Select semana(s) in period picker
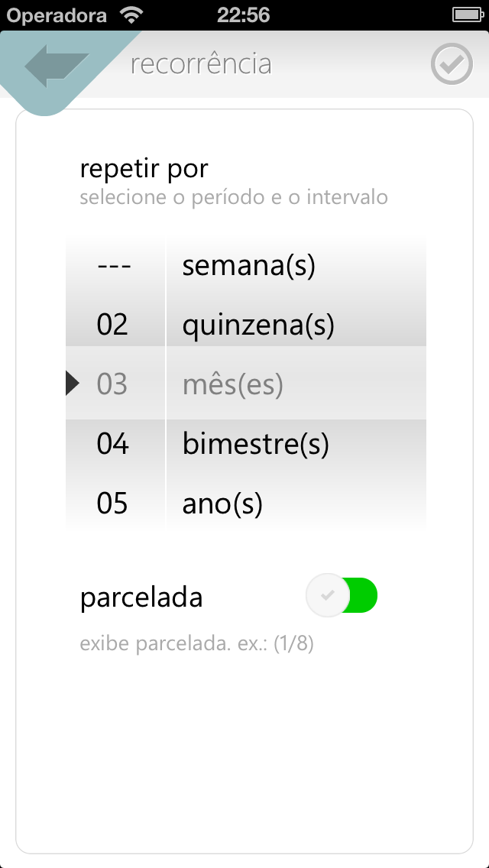489x868 pixels. click(248, 266)
